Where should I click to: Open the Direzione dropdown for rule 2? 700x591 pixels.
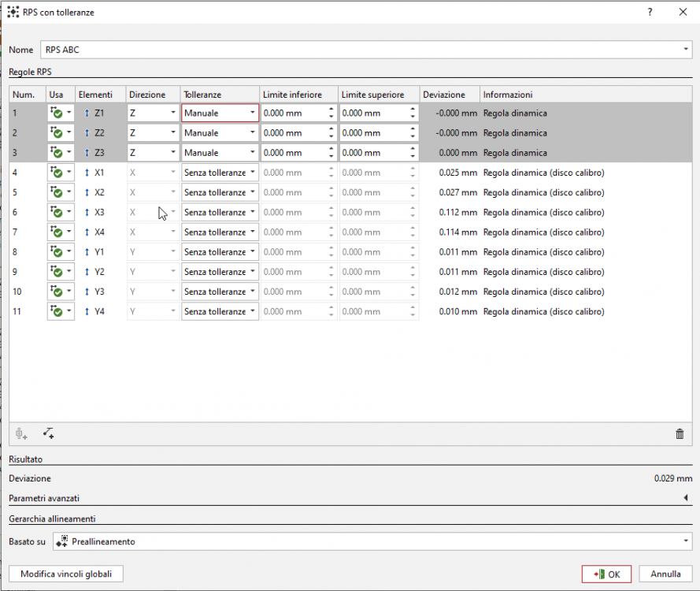click(x=172, y=133)
